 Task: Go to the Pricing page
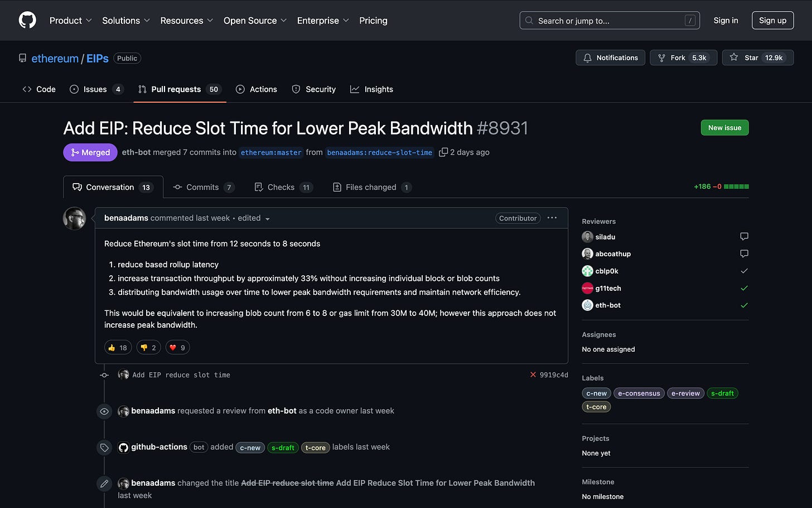pyautogui.click(x=373, y=21)
